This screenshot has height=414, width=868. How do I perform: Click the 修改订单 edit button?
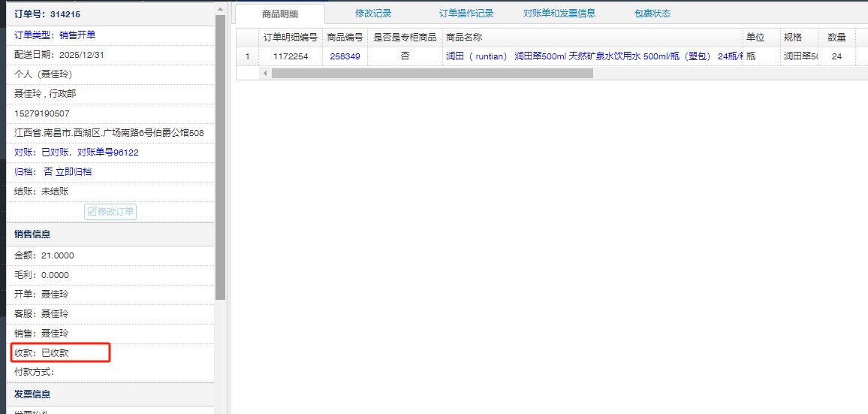[110, 212]
